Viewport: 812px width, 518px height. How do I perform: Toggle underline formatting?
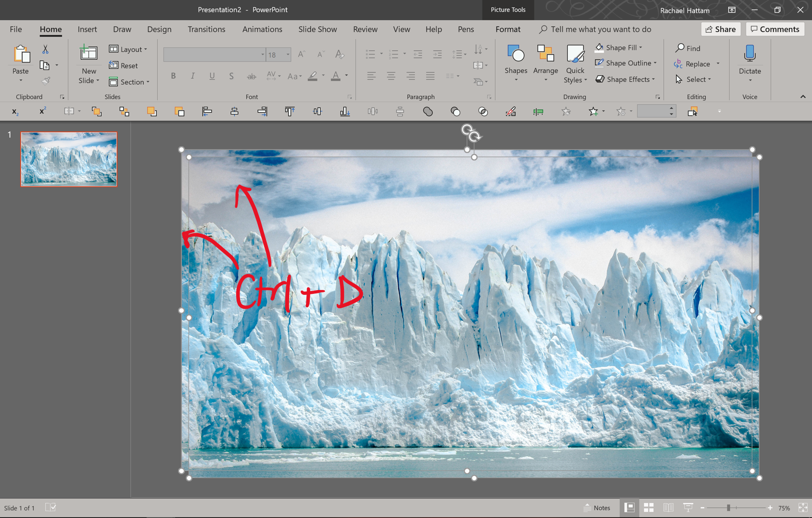click(212, 76)
